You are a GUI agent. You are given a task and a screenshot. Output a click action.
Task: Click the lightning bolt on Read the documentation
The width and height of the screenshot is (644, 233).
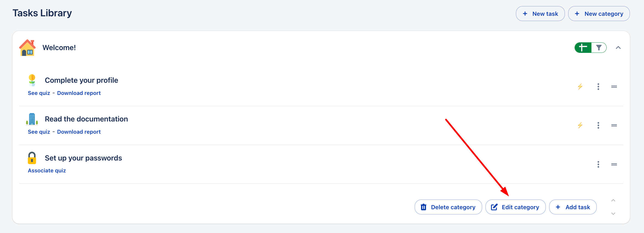[x=580, y=125]
